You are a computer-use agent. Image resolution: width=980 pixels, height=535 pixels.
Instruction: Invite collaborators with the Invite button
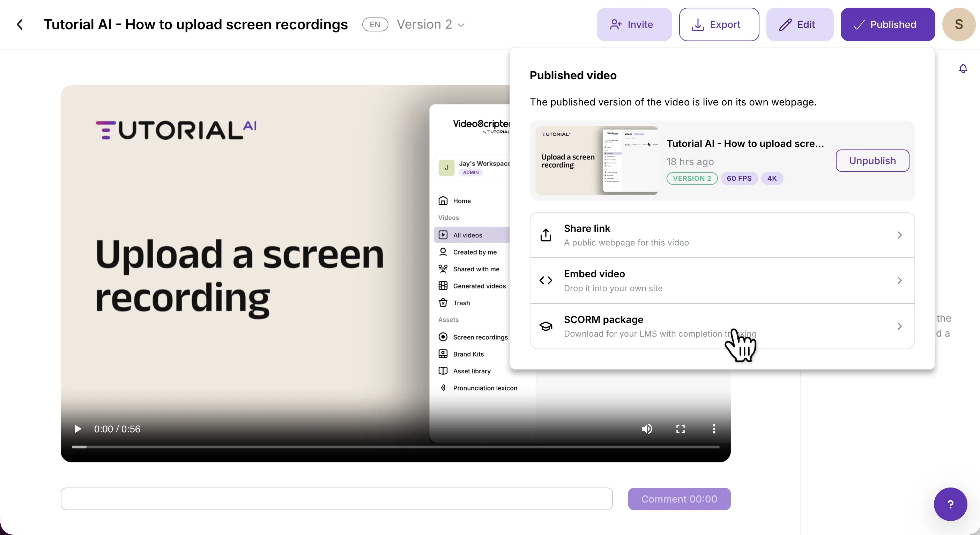click(634, 24)
